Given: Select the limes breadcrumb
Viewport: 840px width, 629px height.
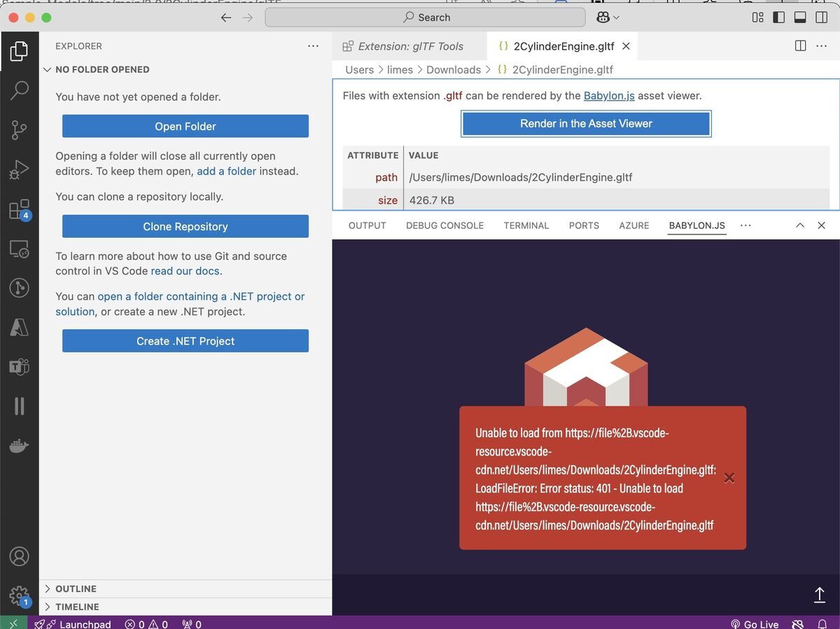Looking at the screenshot, I should 400,69.
